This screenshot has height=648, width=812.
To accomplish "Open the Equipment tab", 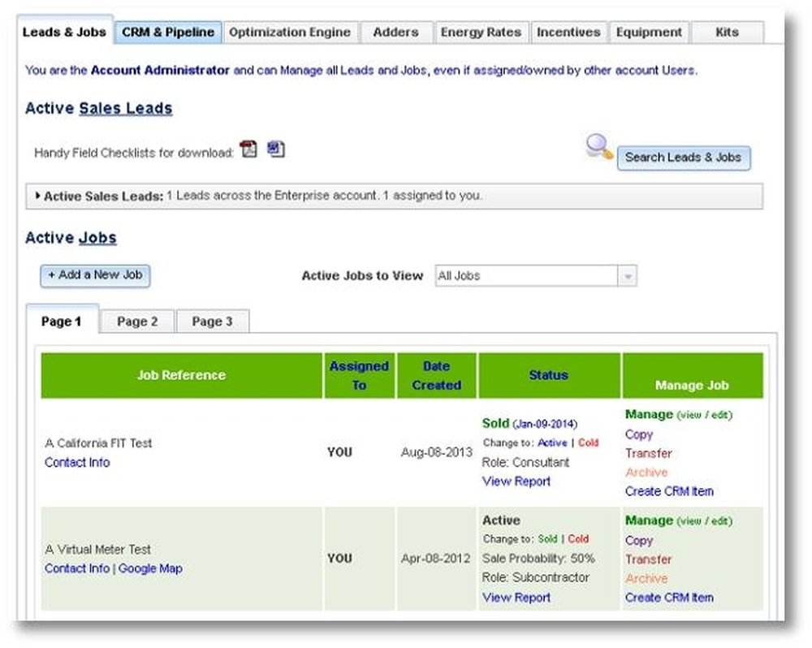I will 649,32.
